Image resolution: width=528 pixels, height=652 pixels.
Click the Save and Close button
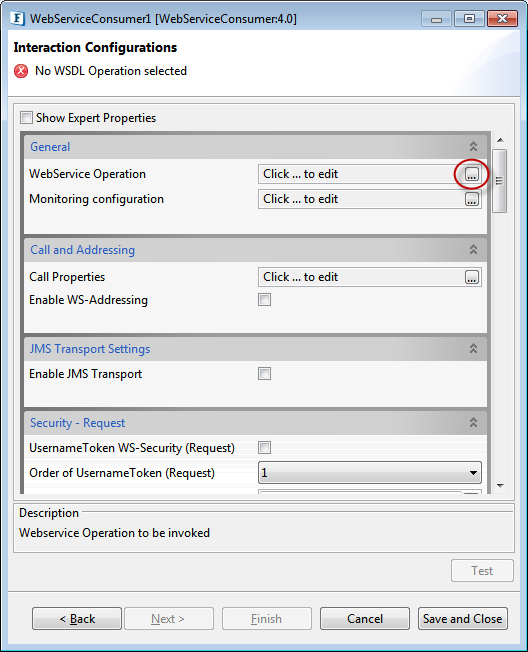click(463, 619)
